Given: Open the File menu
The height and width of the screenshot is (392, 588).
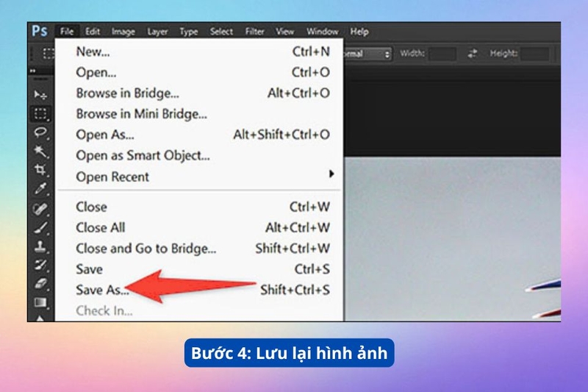Looking at the screenshot, I should point(67,32).
